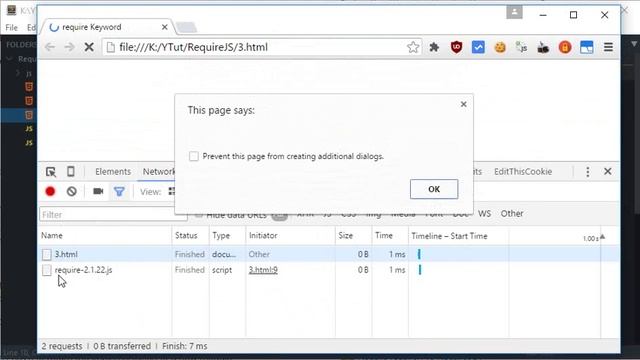Close the DevTools panel

click(x=608, y=171)
